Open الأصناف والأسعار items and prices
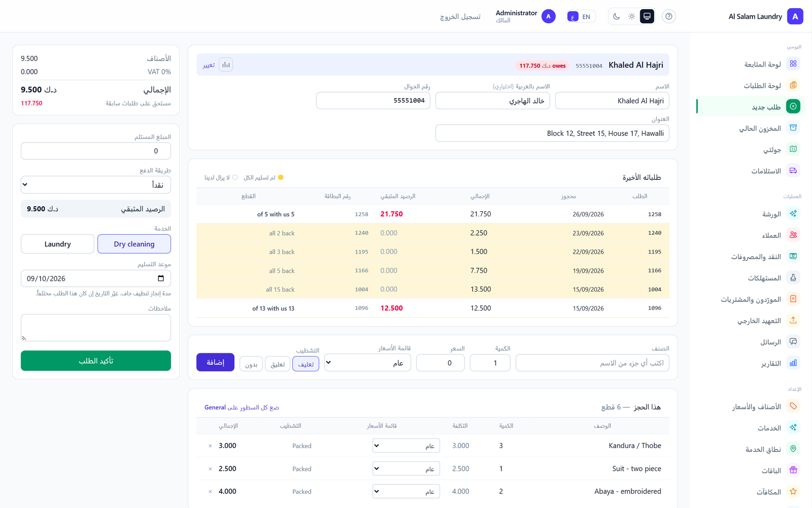This screenshot has width=812, height=508. [751, 406]
